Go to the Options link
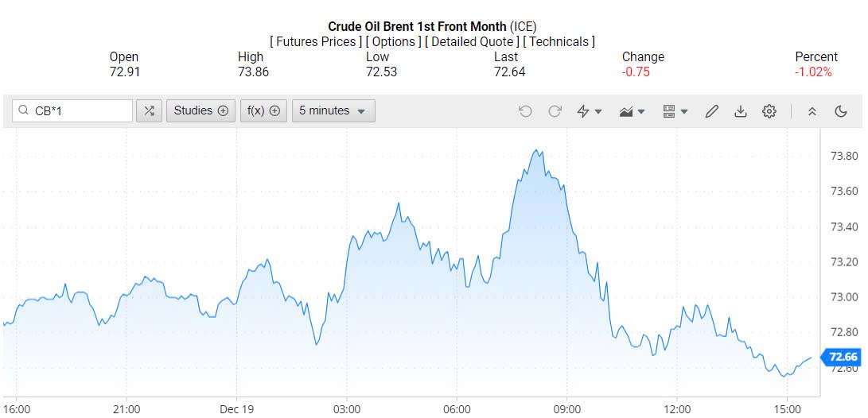 click(x=394, y=41)
